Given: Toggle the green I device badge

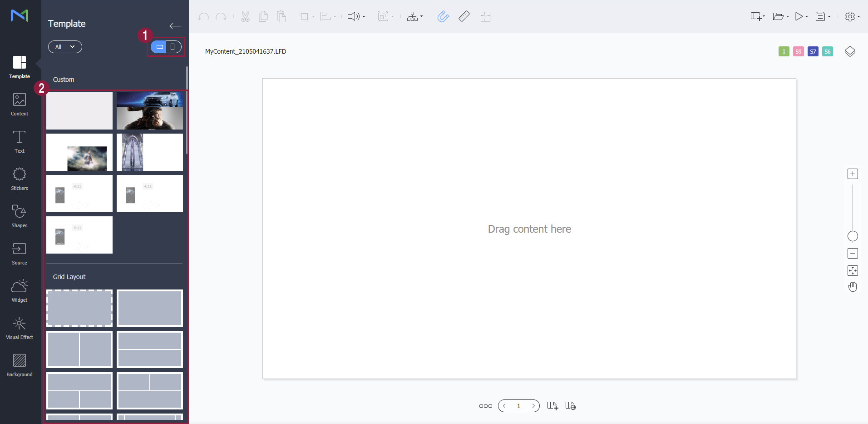Looking at the screenshot, I should pos(784,51).
